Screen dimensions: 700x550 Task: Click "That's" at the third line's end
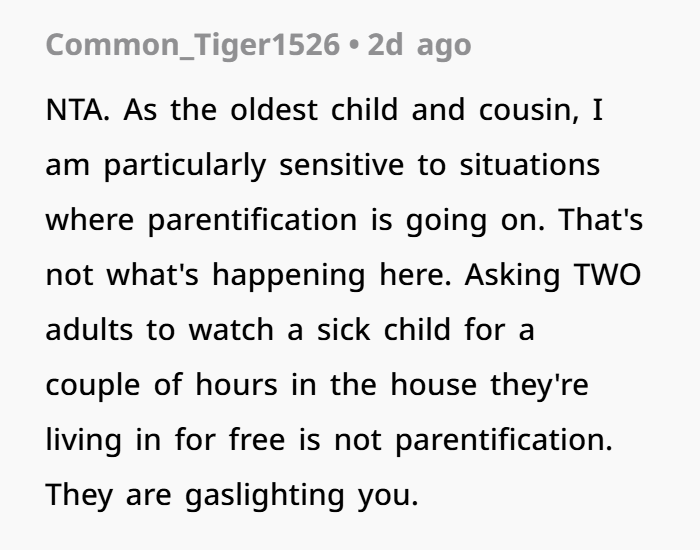pyautogui.click(x=600, y=220)
